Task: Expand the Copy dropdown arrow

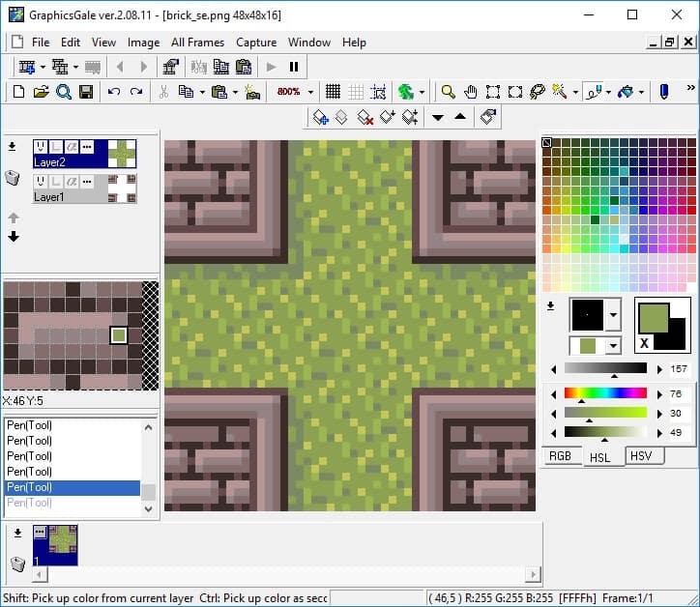Action: [202, 93]
